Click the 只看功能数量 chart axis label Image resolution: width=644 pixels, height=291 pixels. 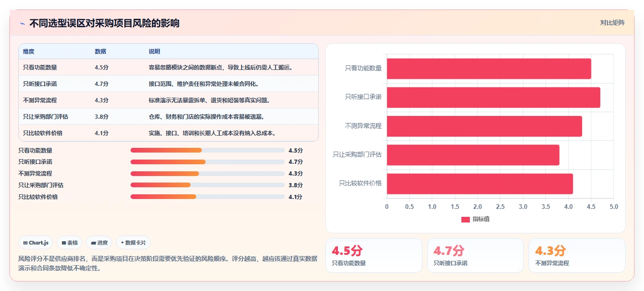click(363, 68)
